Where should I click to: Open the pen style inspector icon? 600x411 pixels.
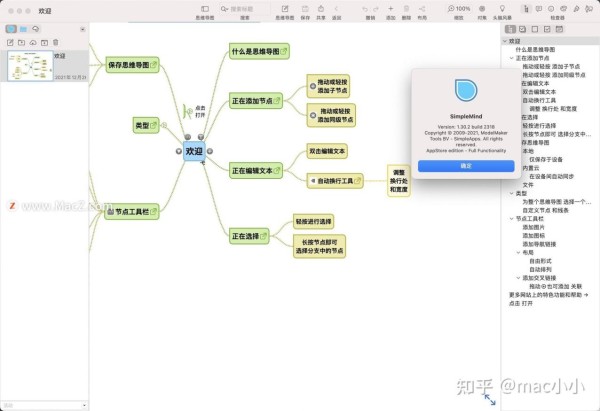576,9
